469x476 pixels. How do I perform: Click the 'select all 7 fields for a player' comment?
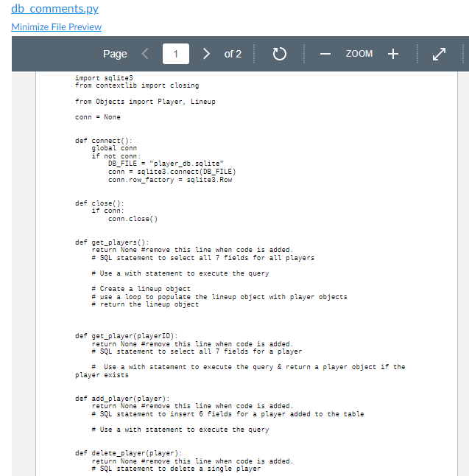[x=197, y=351]
